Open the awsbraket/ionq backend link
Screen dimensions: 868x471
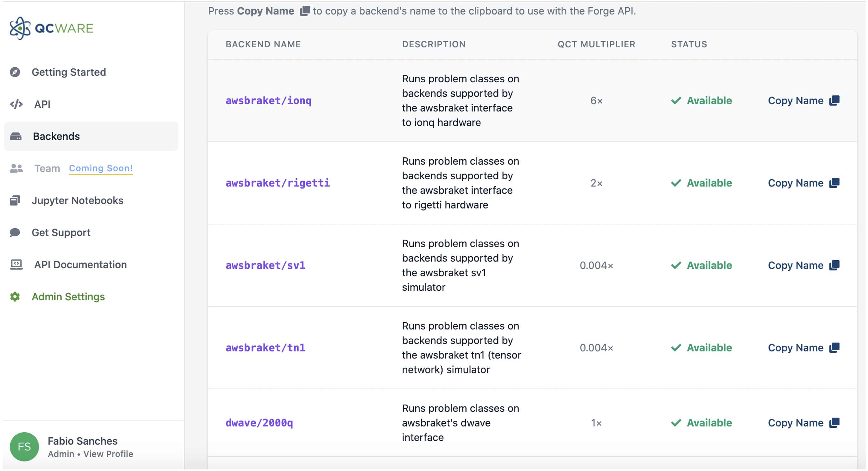pyautogui.click(x=268, y=100)
